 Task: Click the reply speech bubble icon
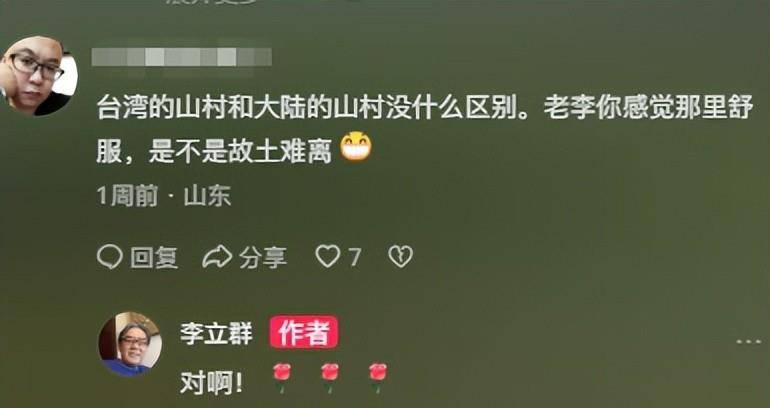[110, 257]
